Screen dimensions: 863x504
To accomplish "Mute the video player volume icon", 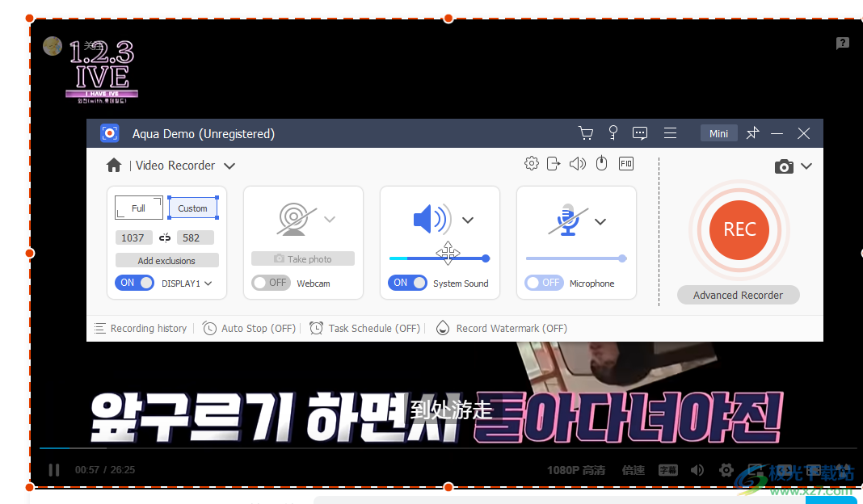I will click(x=697, y=470).
